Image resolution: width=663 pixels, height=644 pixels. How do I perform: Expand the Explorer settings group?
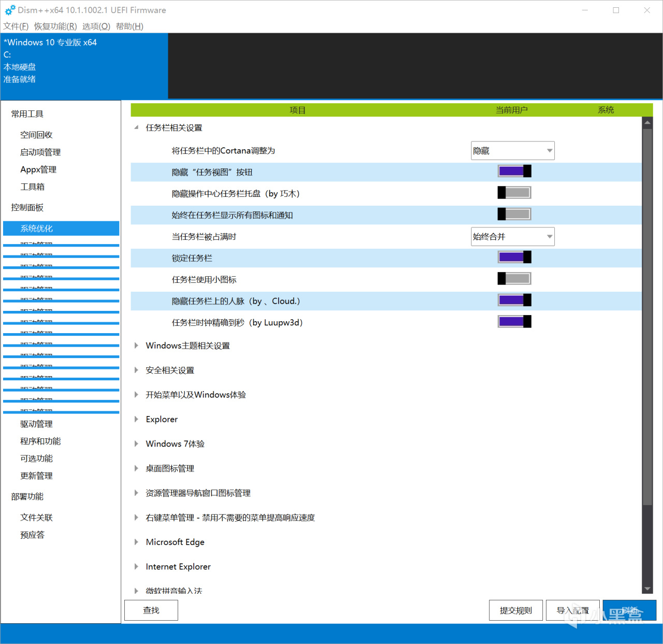(x=136, y=419)
